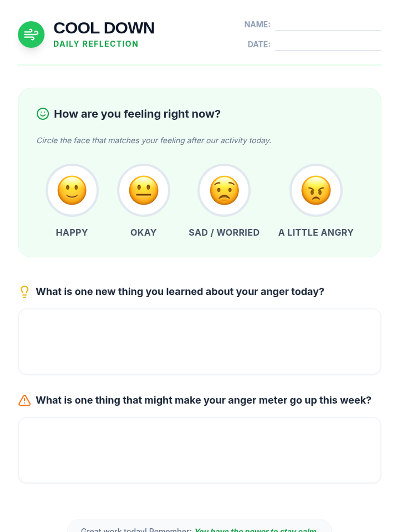Click the OKAY label

[x=143, y=232]
